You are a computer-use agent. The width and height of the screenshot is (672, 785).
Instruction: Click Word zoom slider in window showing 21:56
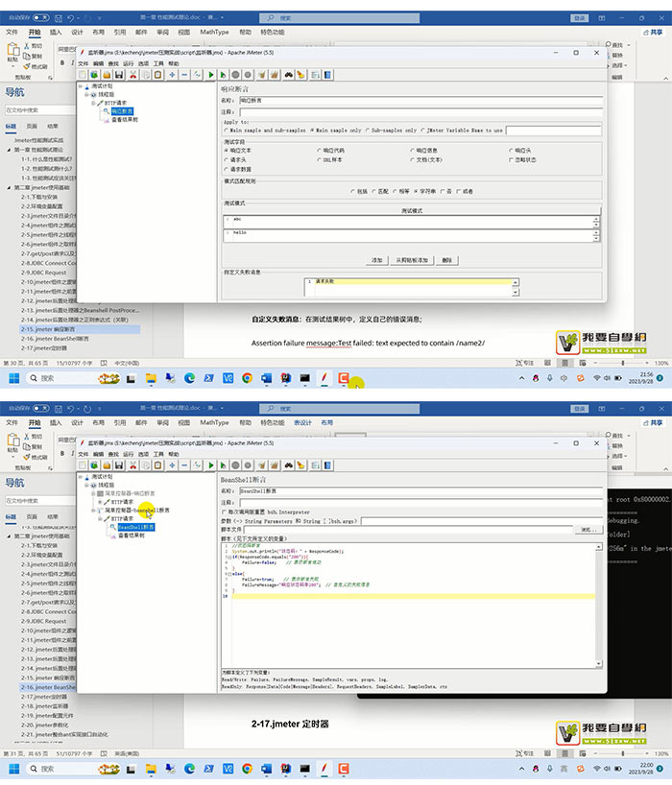[x=622, y=363]
